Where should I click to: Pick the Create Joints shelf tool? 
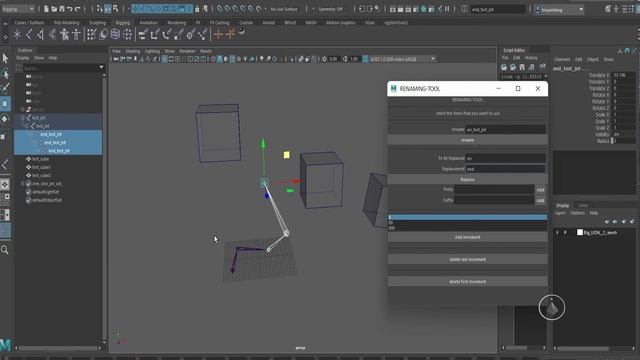pyautogui.click(x=29, y=35)
